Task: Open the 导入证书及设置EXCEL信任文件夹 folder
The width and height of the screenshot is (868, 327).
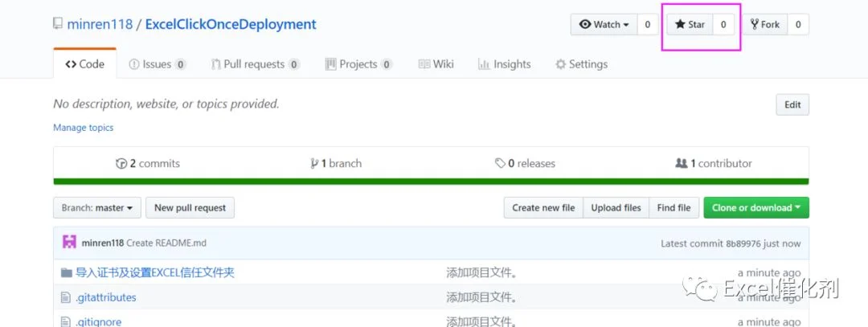Action: pos(155,273)
